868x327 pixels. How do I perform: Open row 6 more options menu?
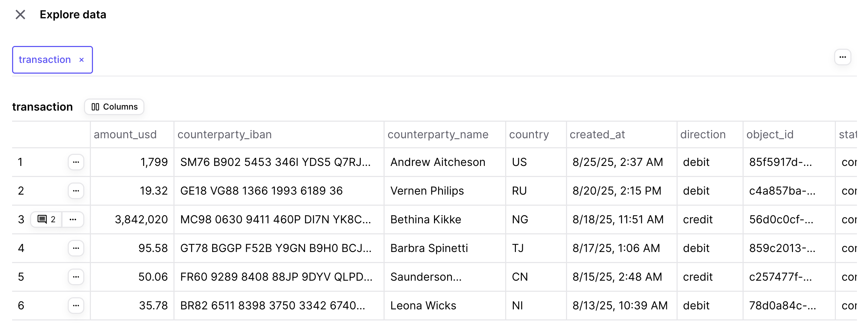pyautogui.click(x=76, y=306)
